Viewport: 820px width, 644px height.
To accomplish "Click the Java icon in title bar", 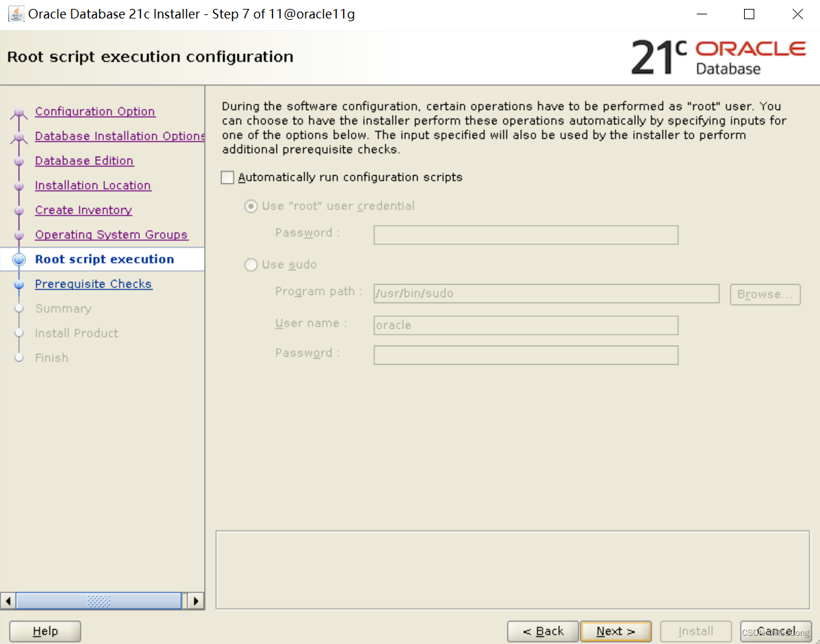I will [x=16, y=14].
